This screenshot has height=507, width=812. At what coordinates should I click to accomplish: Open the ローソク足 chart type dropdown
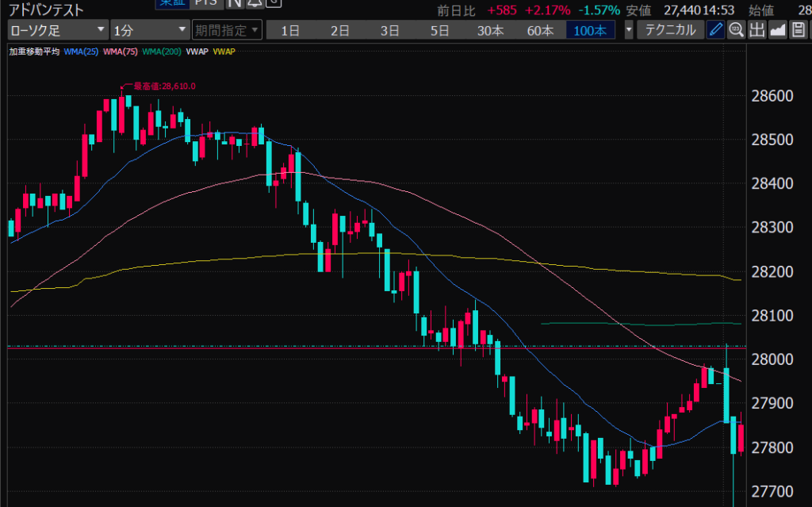tap(57, 31)
